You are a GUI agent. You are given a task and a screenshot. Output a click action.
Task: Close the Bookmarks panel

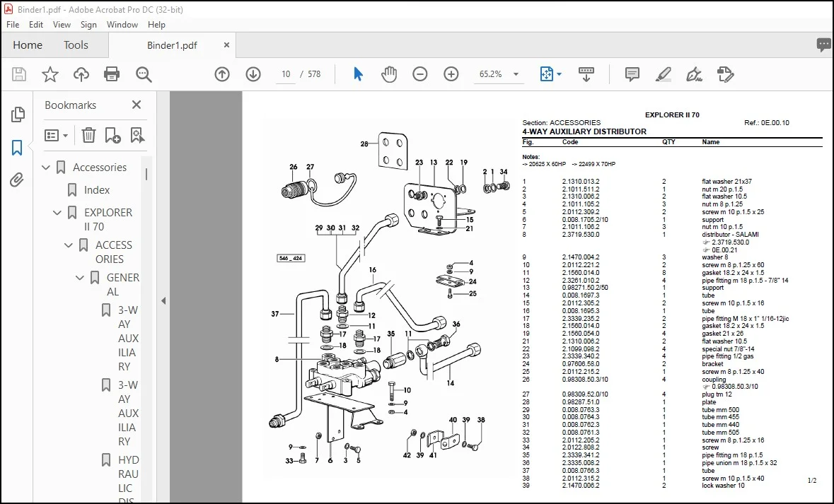tap(137, 105)
